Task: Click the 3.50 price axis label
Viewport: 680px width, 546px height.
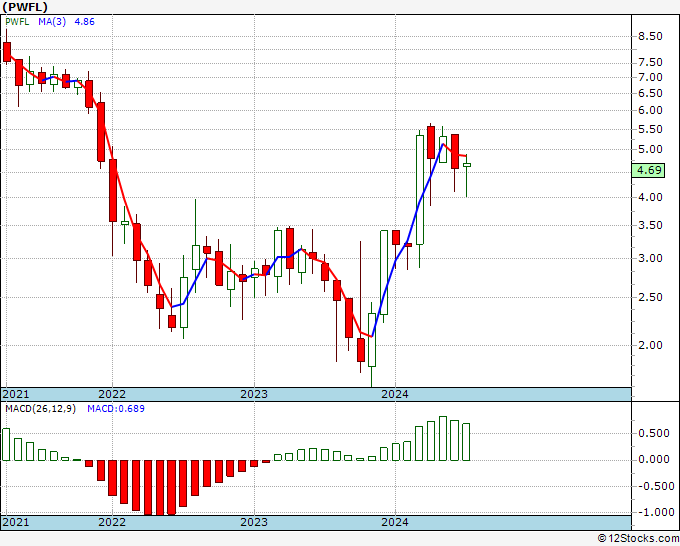Action: [x=650, y=226]
